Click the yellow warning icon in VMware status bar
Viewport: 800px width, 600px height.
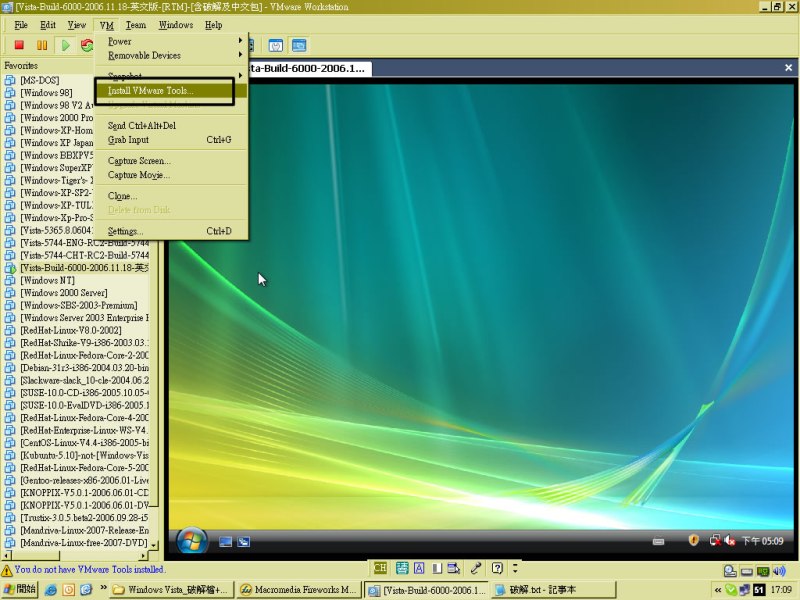pyautogui.click(x=7, y=570)
